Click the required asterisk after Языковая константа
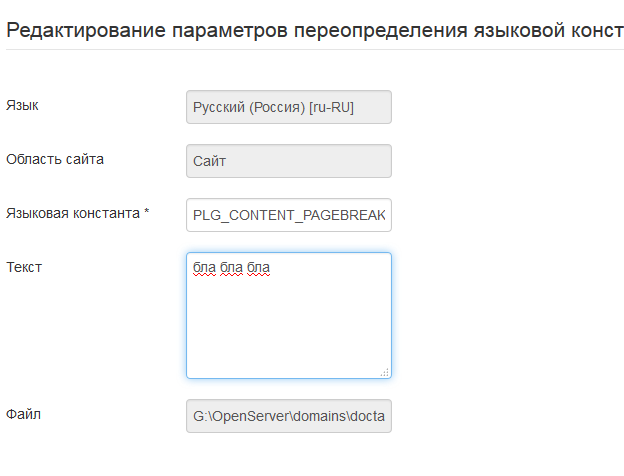The width and height of the screenshot is (624, 476). (147, 213)
